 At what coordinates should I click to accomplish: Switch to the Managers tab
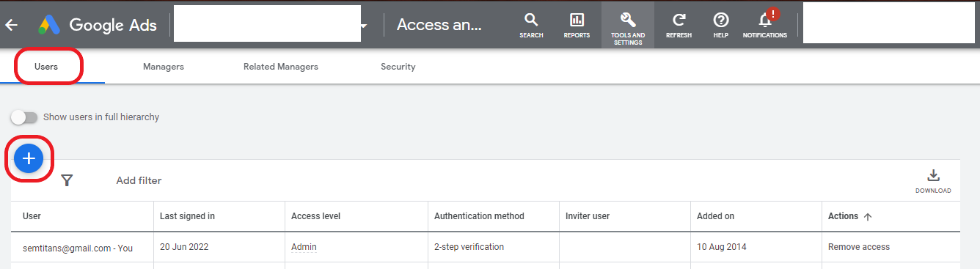[x=164, y=67]
